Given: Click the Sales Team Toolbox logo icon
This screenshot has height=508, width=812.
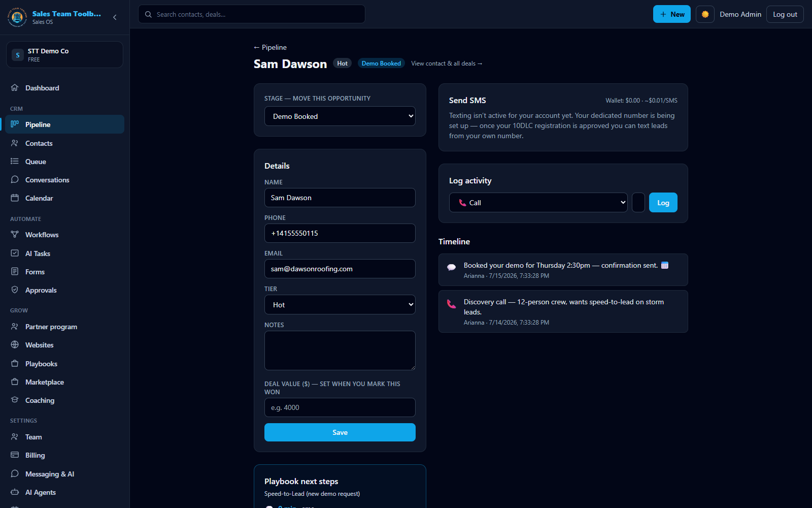Looking at the screenshot, I should [x=17, y=17].
